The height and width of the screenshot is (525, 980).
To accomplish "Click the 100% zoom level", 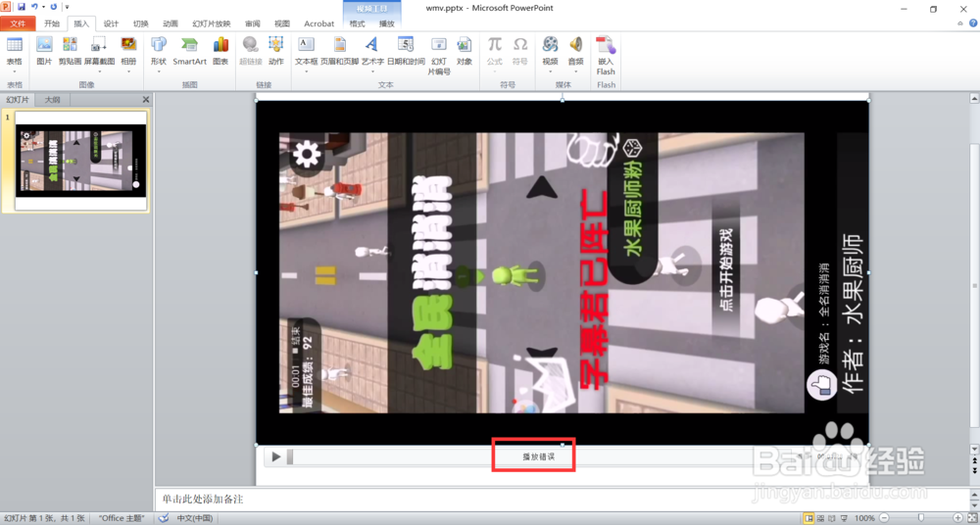I will [x=864, y=518].
